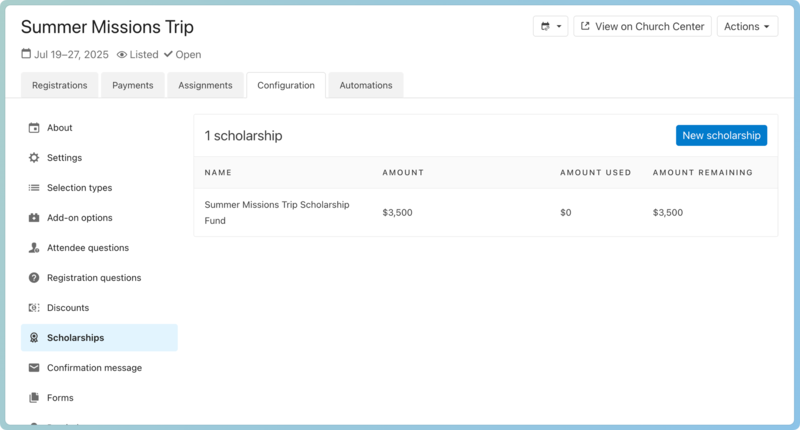Open Attendee questions section

point(99,248)
